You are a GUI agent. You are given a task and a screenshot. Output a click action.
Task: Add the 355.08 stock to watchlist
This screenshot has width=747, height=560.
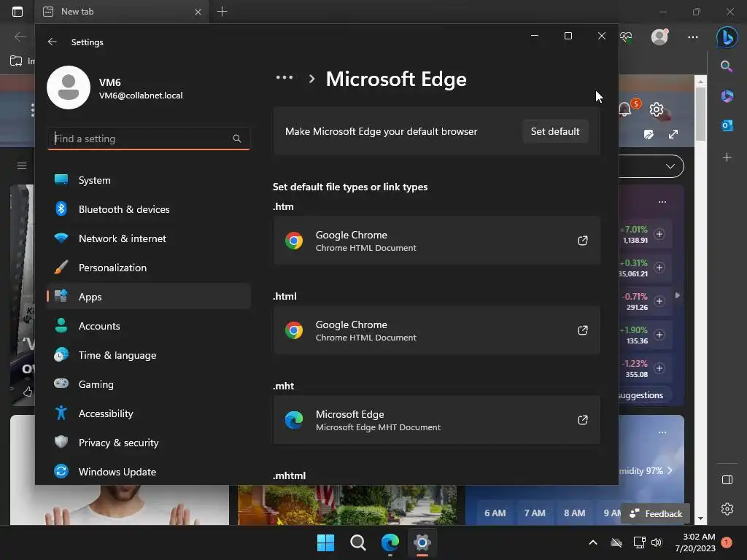(x=659, y=368)
